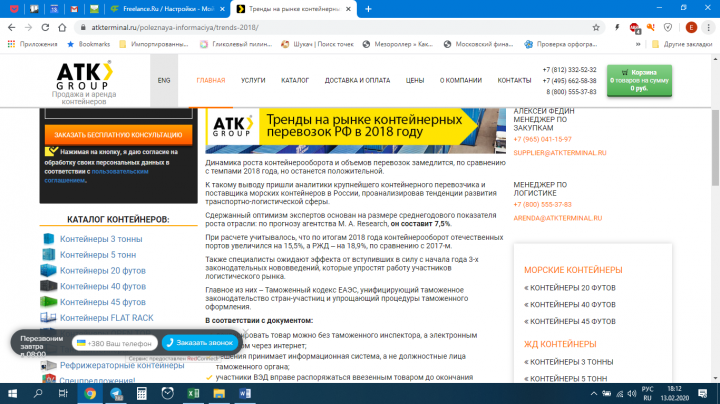This screenshot has height=404, width=720.
Task: Open the Корзина shopping cart button
Action: pyautogui.click(x=639, y=80)
